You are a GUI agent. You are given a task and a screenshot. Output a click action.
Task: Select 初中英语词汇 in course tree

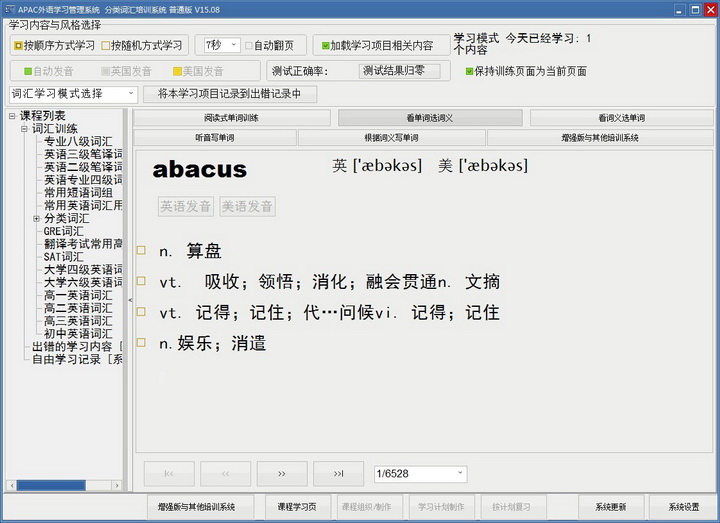(78, 334)
